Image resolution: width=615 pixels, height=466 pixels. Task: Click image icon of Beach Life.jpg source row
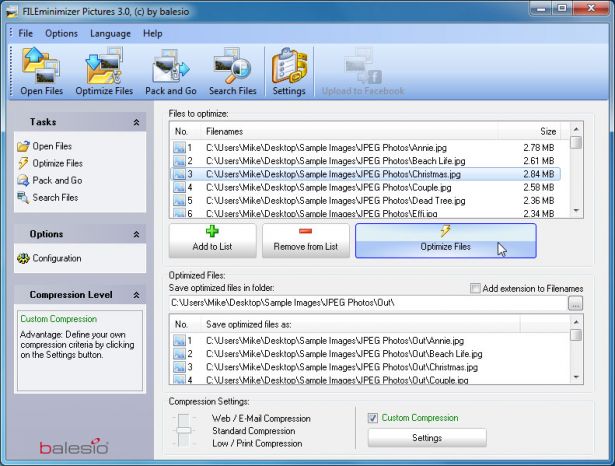(x=179, y=161)
